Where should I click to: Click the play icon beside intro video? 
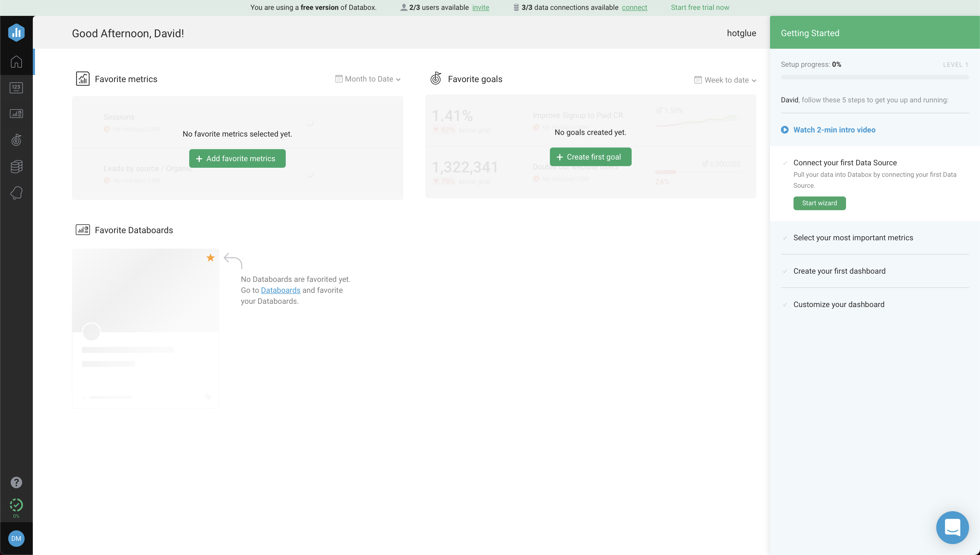click(x=785, y=130)
